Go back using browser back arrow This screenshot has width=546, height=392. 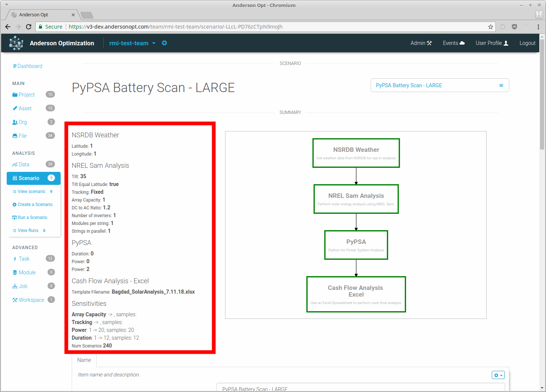tap(8, 27)
